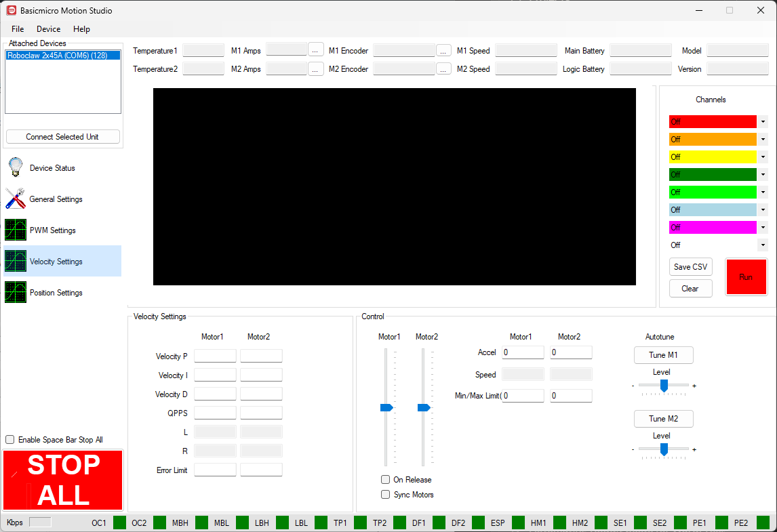Click the Basicmicro app logo icon

11,10
